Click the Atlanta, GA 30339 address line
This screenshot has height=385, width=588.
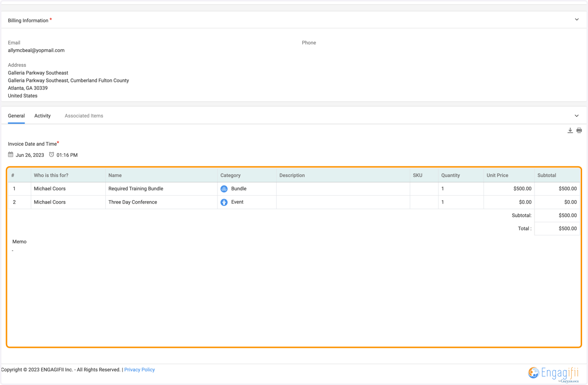[27, 88]
